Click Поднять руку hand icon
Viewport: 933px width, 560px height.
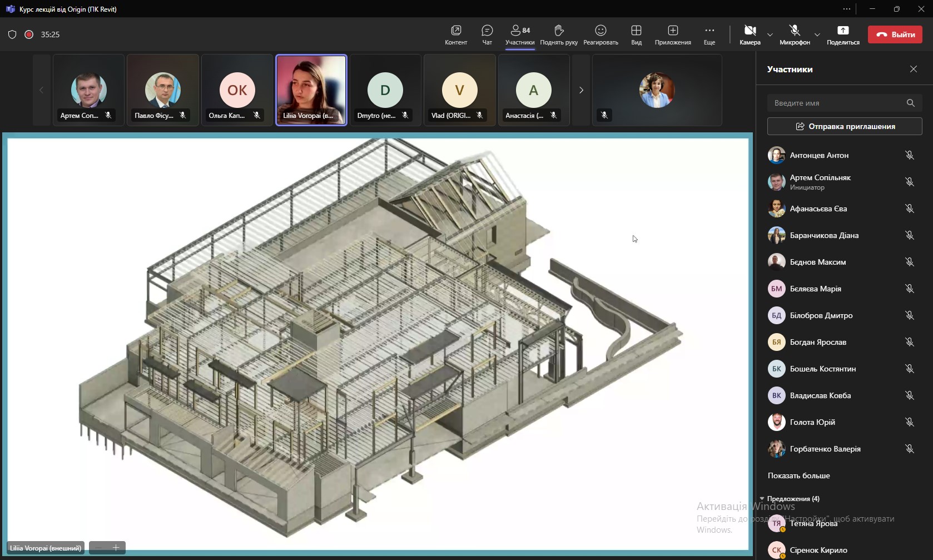[x=559, y=31]
